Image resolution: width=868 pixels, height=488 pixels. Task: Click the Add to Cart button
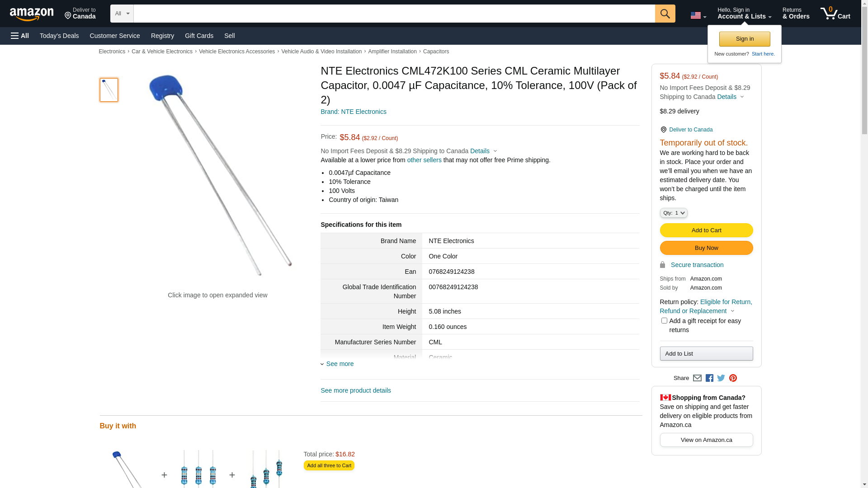coord(706,230)
